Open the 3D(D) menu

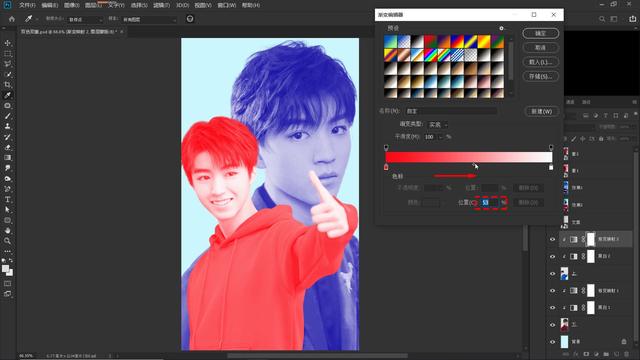coord(182,5)
